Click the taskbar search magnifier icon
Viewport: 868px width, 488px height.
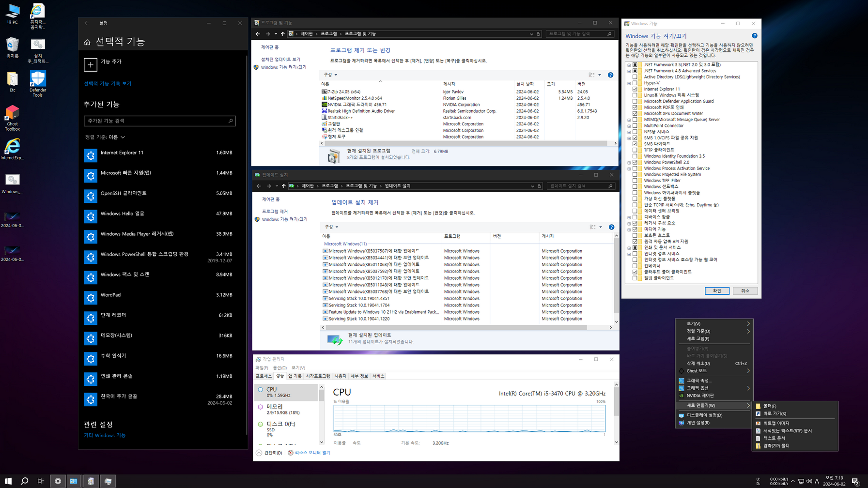[24, 481]
